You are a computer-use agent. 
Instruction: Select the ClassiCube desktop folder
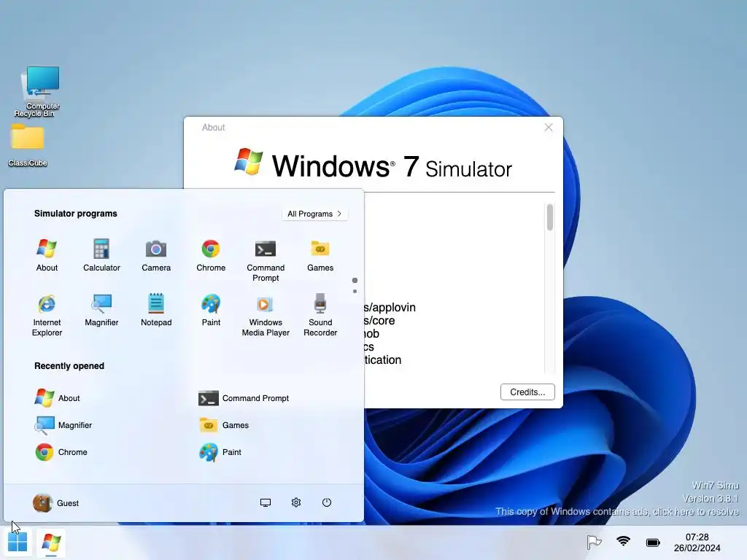click(28, 145)
